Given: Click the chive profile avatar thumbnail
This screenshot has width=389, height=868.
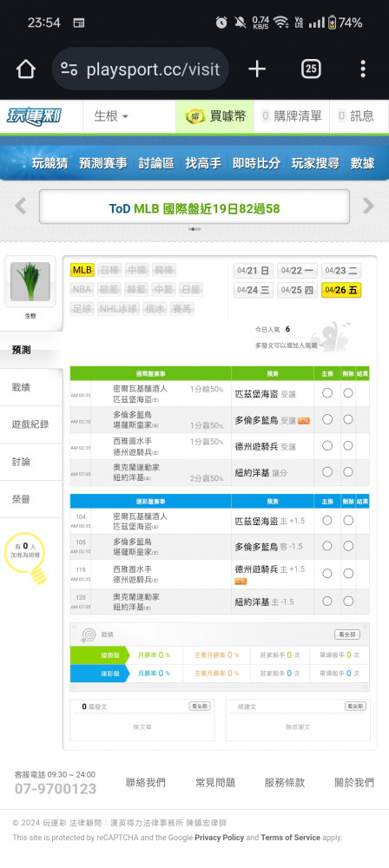Looking at the screenshot, I should click(x=30, y=282).
